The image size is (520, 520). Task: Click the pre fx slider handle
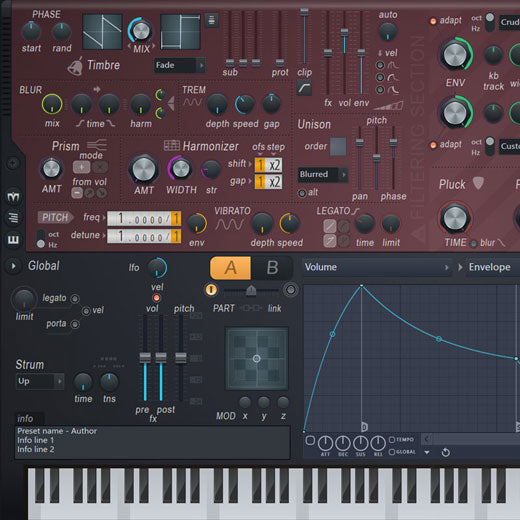point(145,358)
